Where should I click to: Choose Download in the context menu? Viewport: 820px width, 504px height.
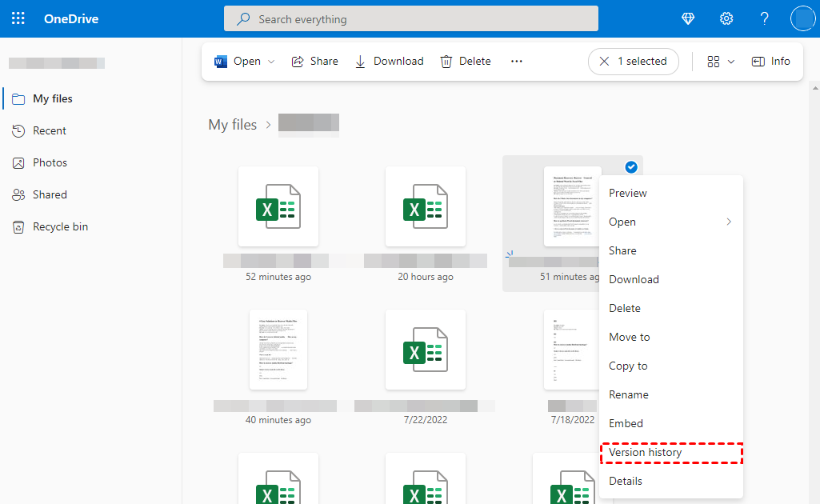pyautogui.click(x=671, y=280)
